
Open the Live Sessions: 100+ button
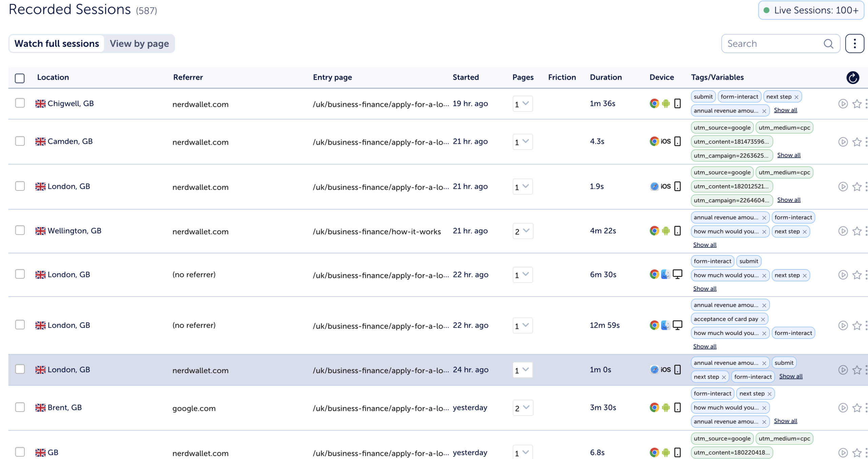(x=811, y=10)
